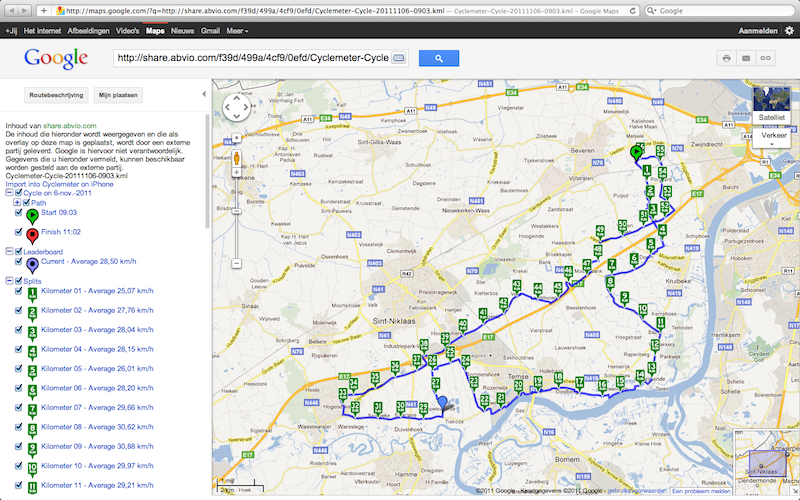Click the blue current position marker on map

point(443,403)
